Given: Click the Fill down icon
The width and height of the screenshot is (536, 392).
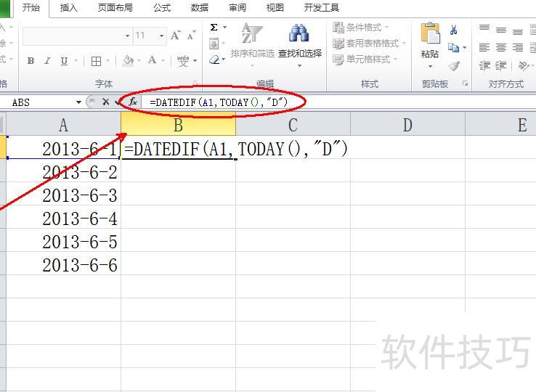Looking at the screenshot, I should coord(214,44).
